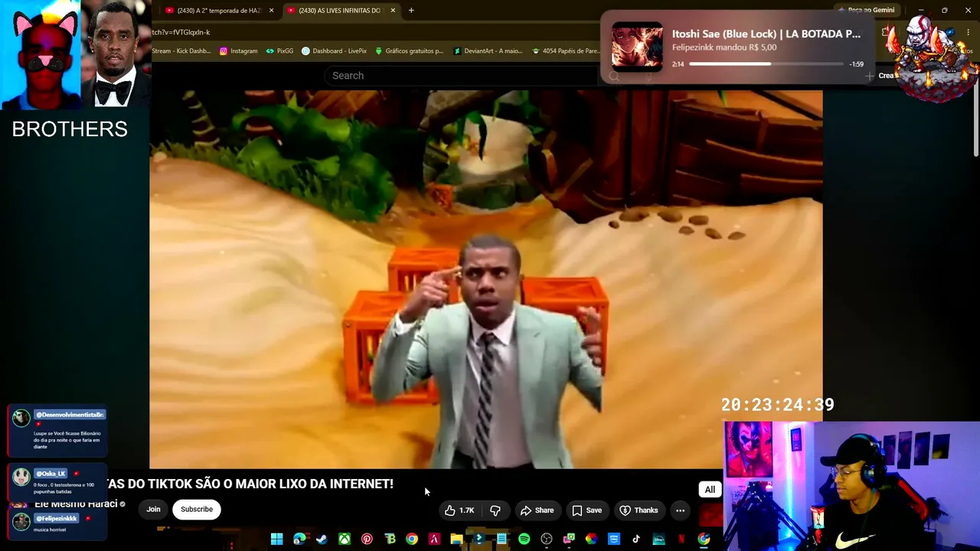This screenshot has height=551, width=980.
Task: Close the AS LIVES INFINITAS tab
Action: [x=393, y=11]
